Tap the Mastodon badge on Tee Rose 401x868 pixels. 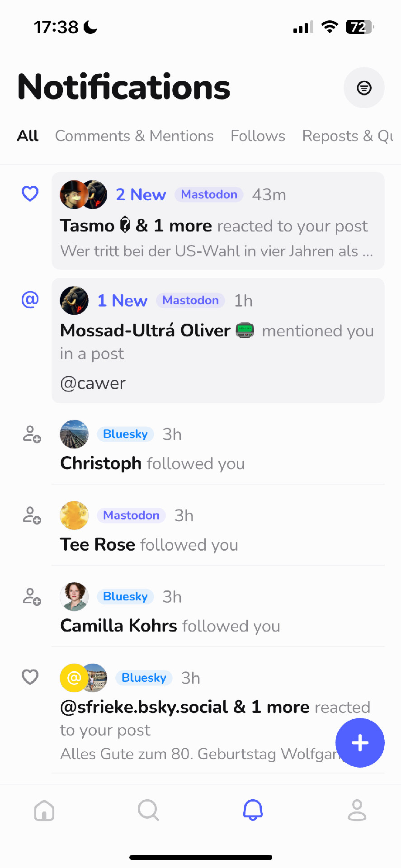[x=131, y=515]
